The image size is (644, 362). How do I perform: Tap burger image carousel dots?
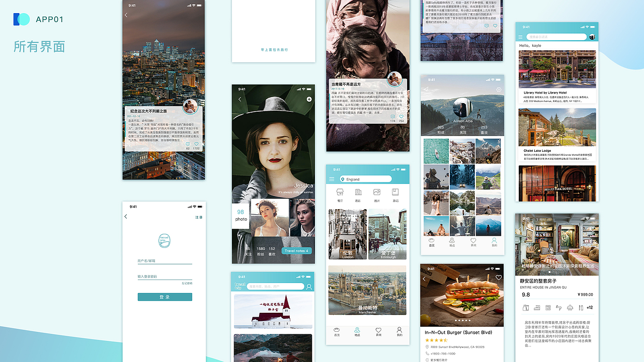coord(462,320)
